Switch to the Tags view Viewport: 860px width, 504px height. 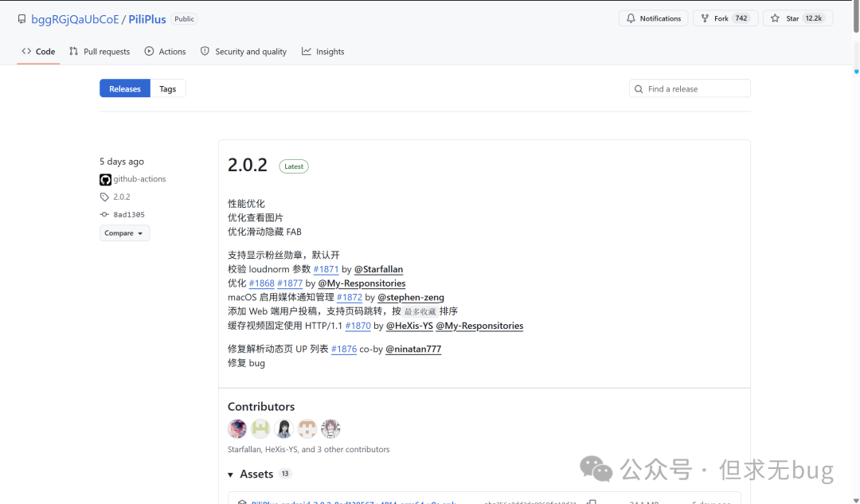coord(167,89)
